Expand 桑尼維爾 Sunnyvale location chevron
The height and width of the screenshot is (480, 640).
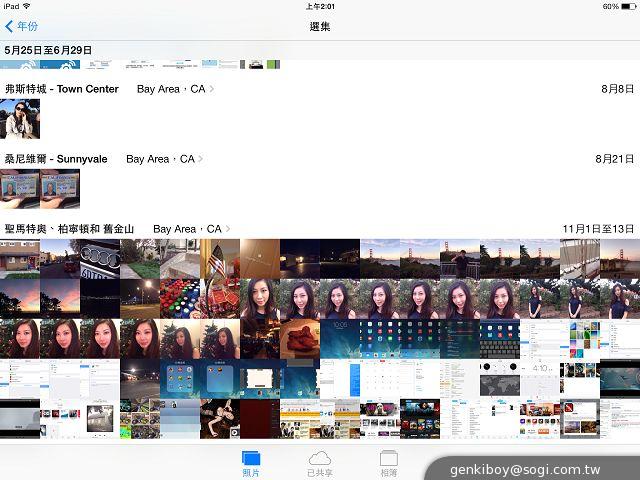coord(200,159)
